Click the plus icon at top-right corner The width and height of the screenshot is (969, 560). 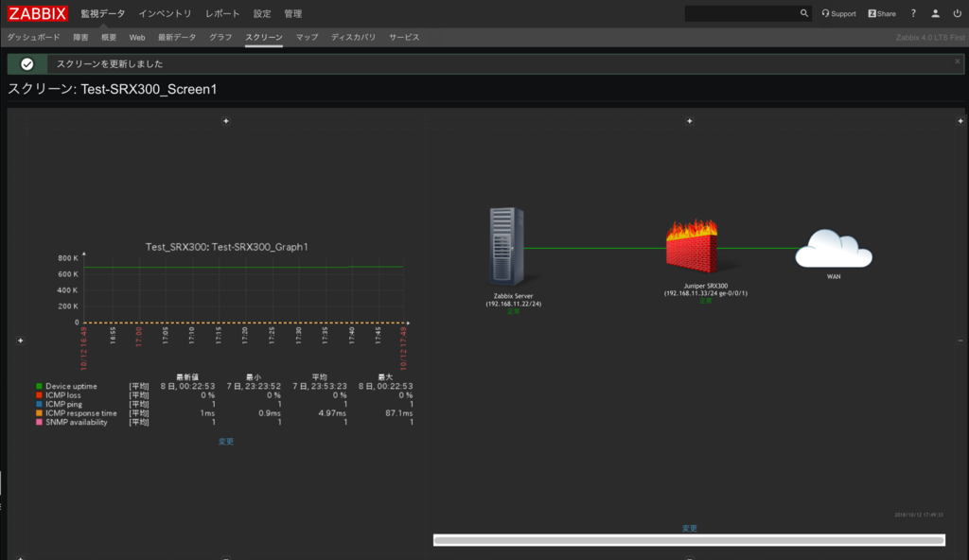[960, 121]
